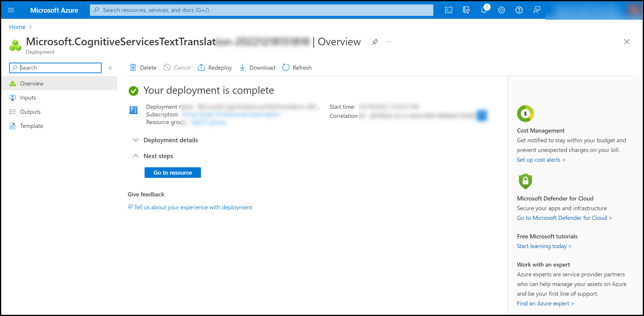Image resolution: width=644 pixels, height=316 pixels.
Task: Click the Refresh circular arrow icon
Action: [x=286, y=68]
